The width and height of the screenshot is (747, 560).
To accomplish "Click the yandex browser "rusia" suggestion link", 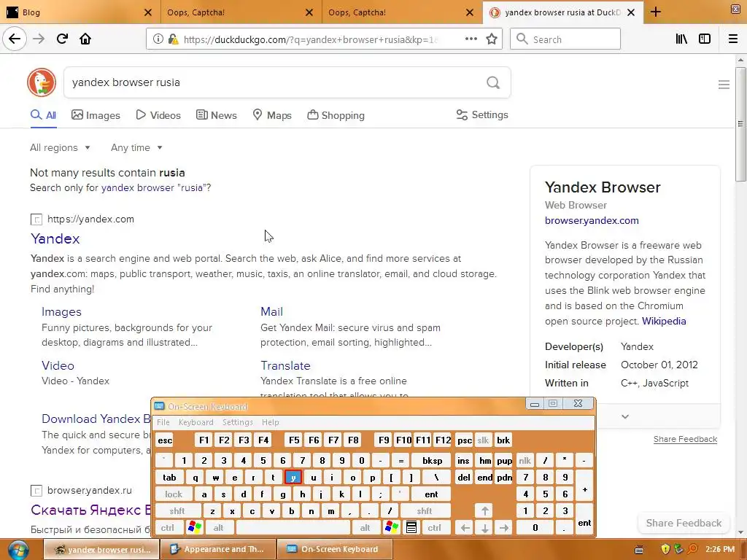I will (x=156, y=187).
